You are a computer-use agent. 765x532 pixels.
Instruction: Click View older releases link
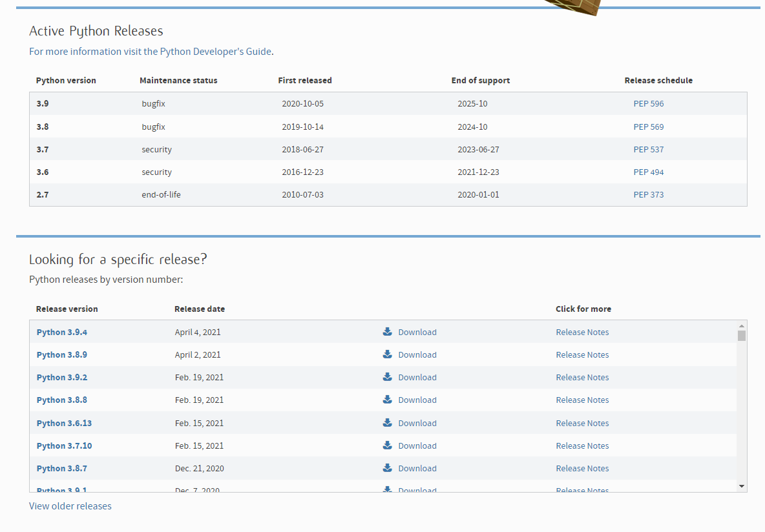pos(70,506)
